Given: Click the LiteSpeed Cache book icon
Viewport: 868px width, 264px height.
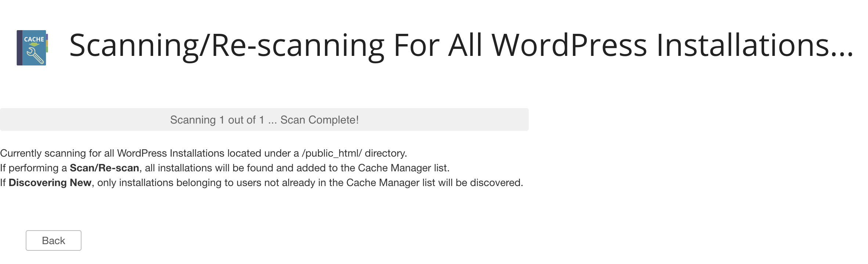Looking at the screenshot, I should (32, 48).
